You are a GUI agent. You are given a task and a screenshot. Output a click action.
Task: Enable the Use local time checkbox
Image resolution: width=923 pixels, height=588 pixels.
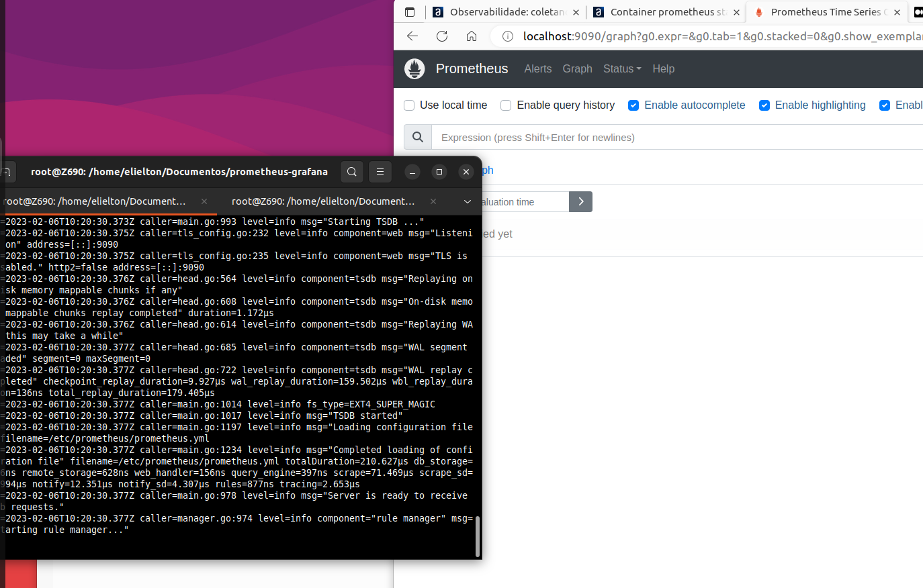(x=409, y=105)
